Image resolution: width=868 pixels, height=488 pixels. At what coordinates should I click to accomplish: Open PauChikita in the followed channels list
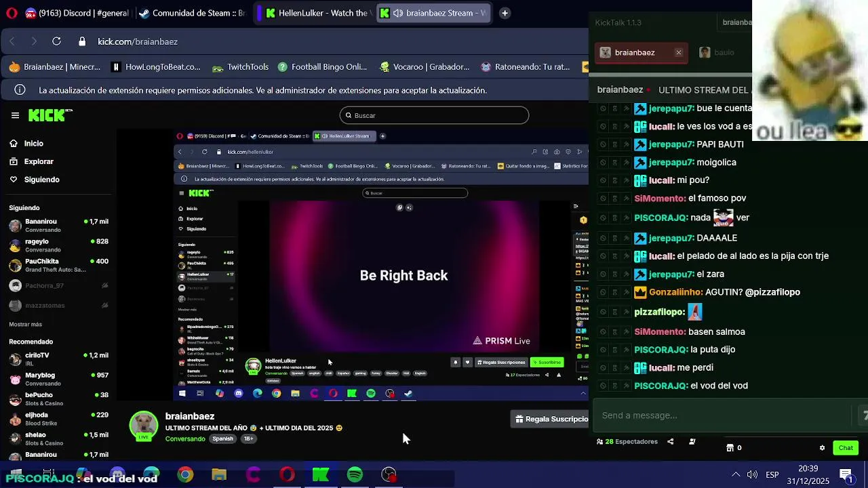click(58, 266)
